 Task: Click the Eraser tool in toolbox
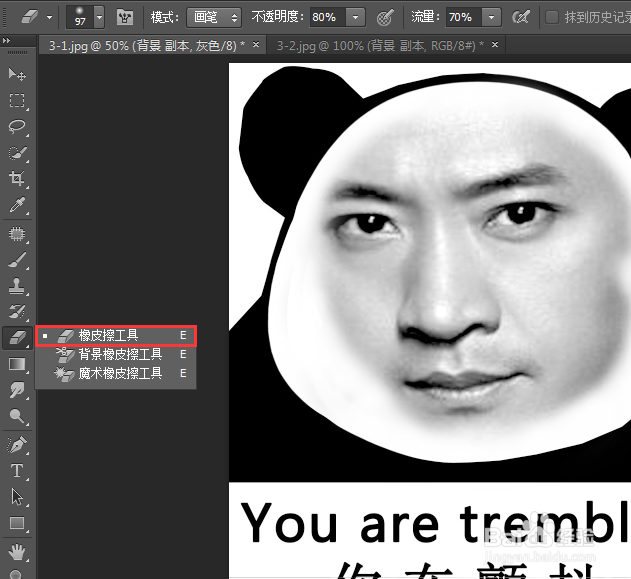pos(17,337)
